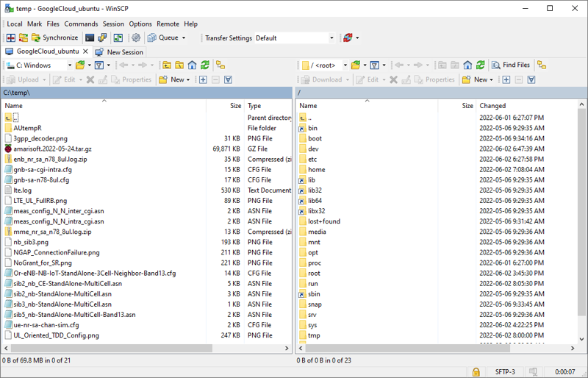Sort remote files by Changed column
Image resolution: width=588 pixels, height=378 pixels.
pos(527,106)
